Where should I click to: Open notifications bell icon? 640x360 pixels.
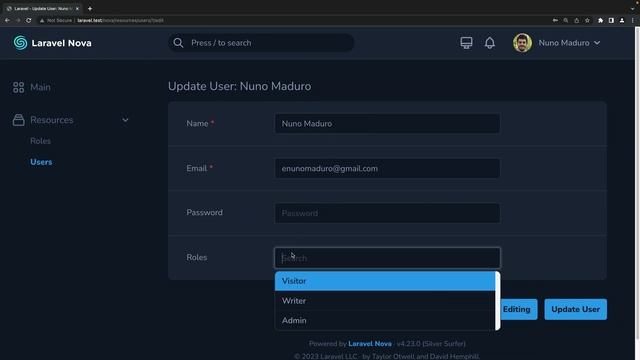click(x=490, y=43)
